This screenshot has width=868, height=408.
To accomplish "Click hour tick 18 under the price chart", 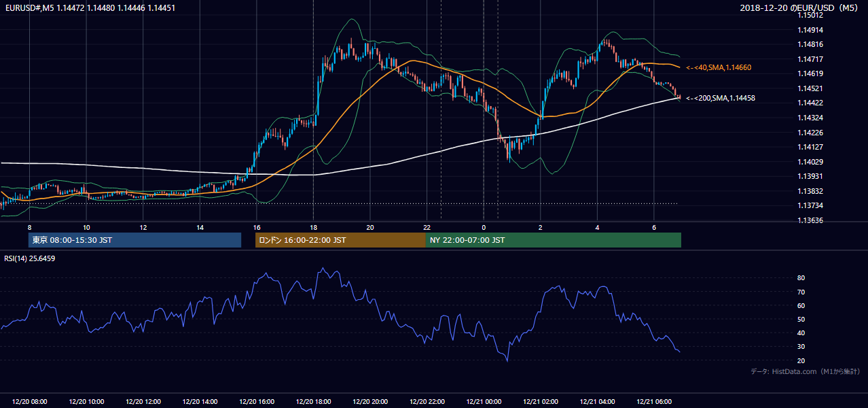I will coord(313,227).
